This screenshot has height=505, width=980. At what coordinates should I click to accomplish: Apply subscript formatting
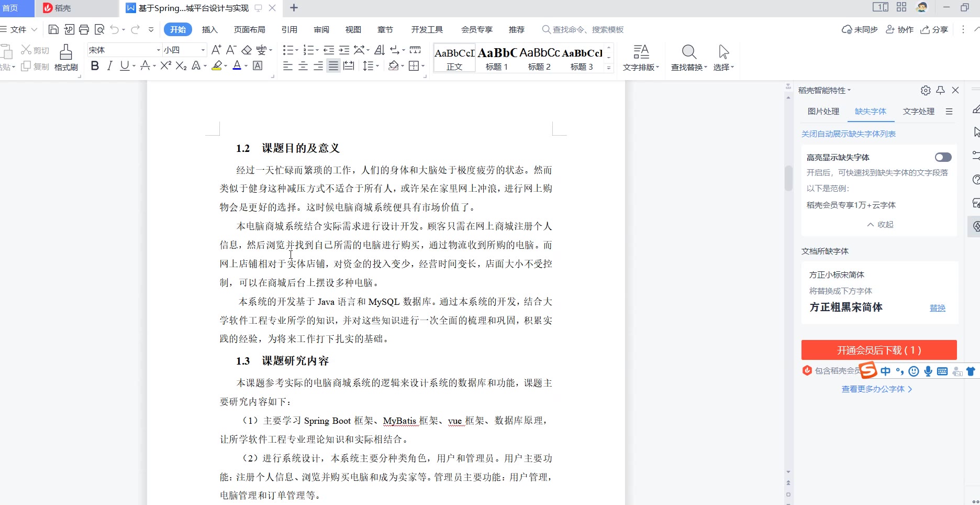181,65
